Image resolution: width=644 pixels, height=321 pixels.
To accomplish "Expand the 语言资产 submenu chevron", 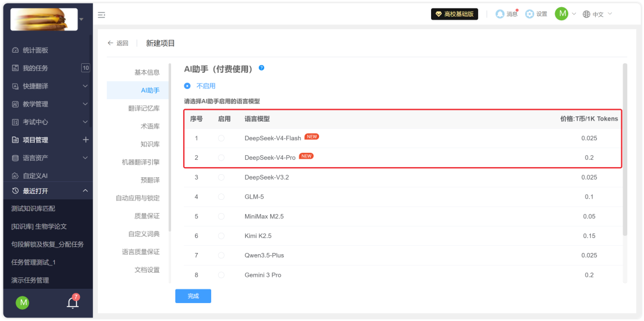I will coord(85,158).
